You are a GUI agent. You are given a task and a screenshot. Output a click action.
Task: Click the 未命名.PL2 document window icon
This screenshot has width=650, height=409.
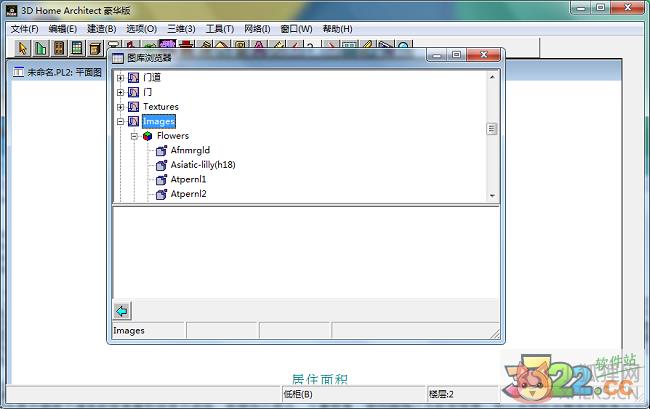tap(18, 72)
